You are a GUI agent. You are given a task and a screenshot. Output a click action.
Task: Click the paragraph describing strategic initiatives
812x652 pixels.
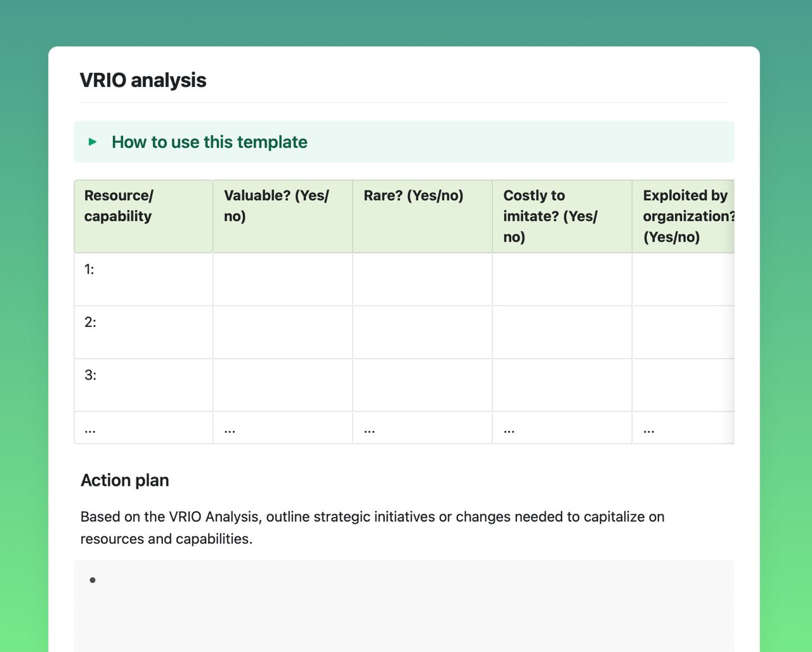[x=372, y=527]
